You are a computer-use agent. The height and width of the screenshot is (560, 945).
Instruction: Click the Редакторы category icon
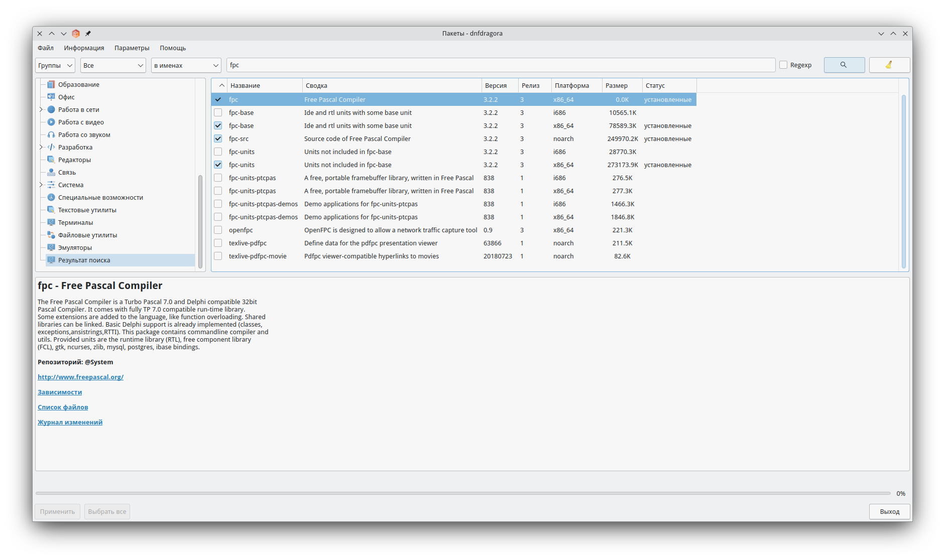(51, 160)
